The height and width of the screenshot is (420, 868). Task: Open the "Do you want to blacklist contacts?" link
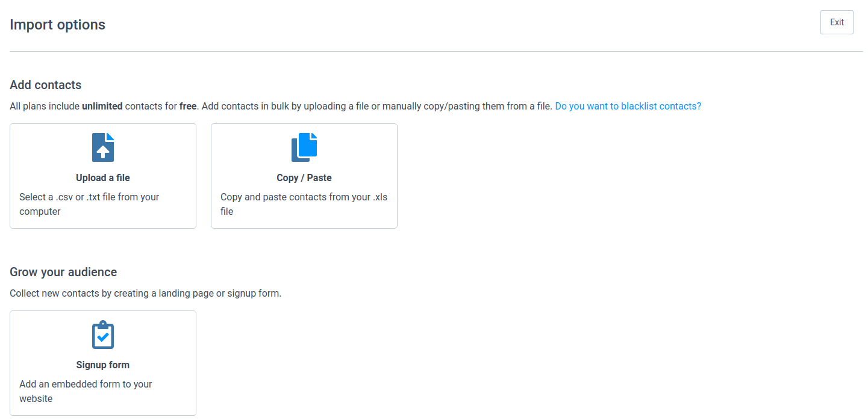coord(628,106)
